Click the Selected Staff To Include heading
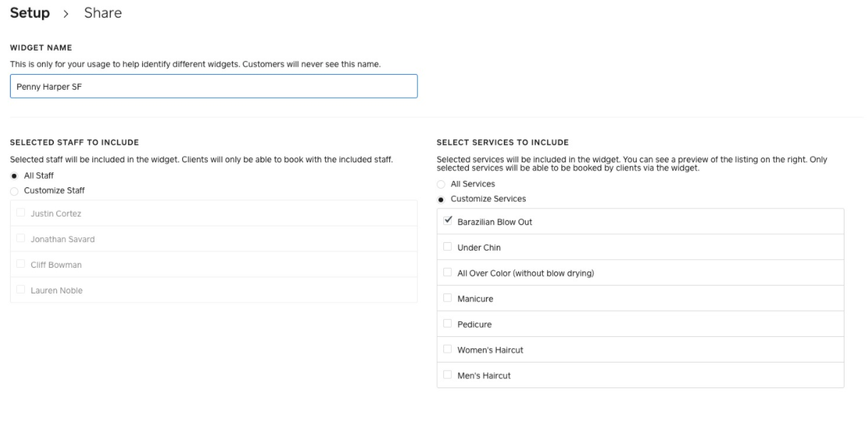 click(74, 143)
